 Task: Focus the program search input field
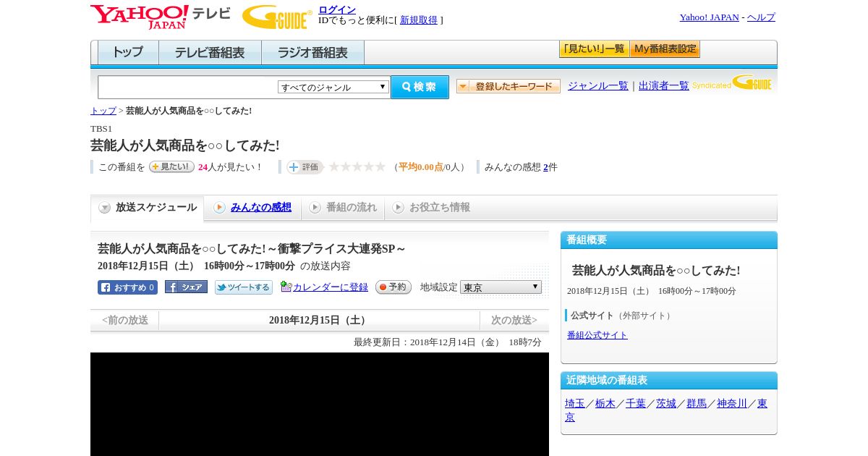(188, 87)
